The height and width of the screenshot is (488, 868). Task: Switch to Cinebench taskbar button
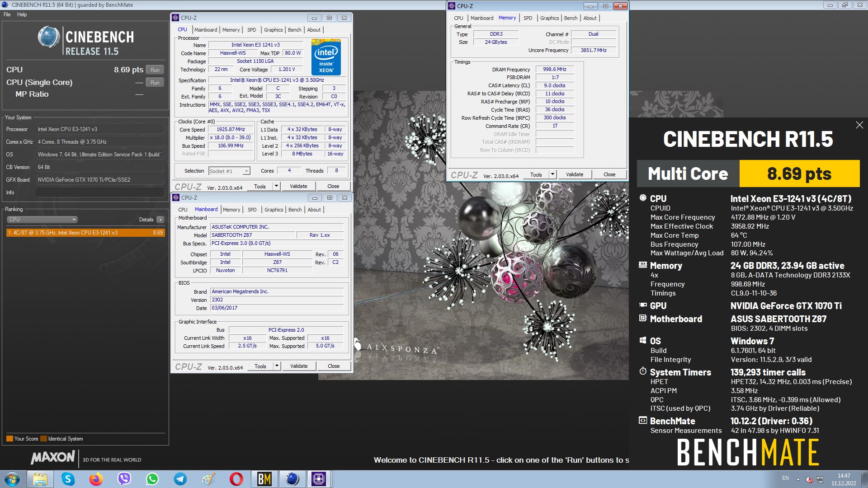point(292,479)
